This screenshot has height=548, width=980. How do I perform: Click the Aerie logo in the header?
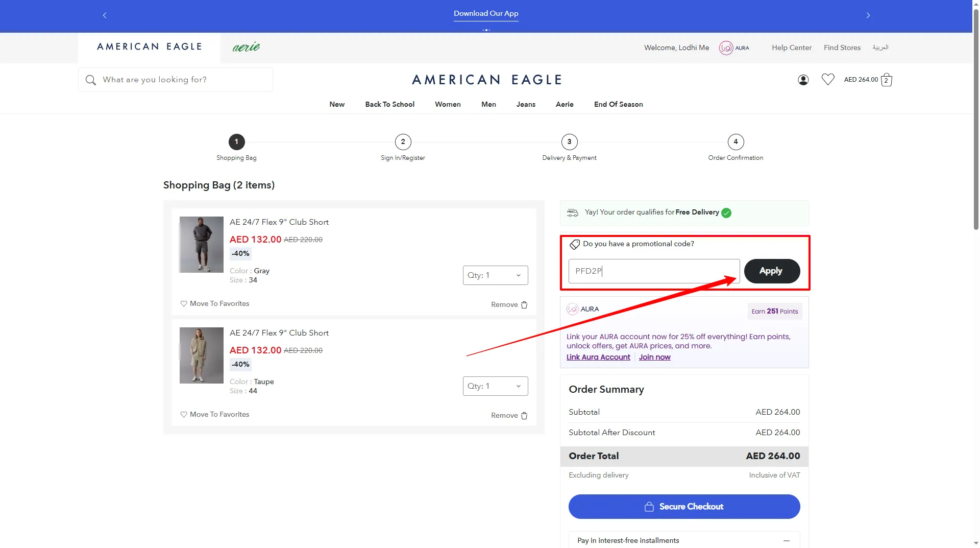(x=246, y=46)
